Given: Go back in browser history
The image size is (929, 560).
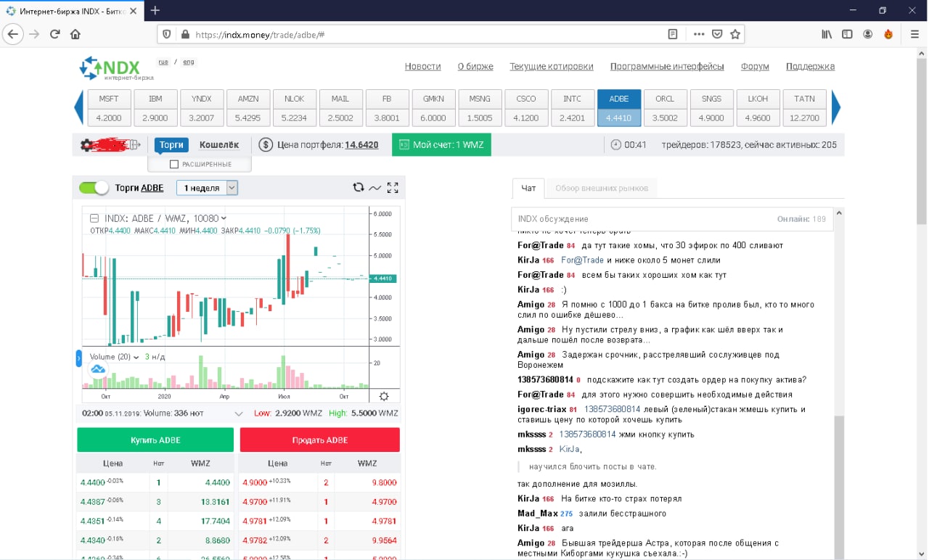Looking at the screenshot, I should point(12,34).
